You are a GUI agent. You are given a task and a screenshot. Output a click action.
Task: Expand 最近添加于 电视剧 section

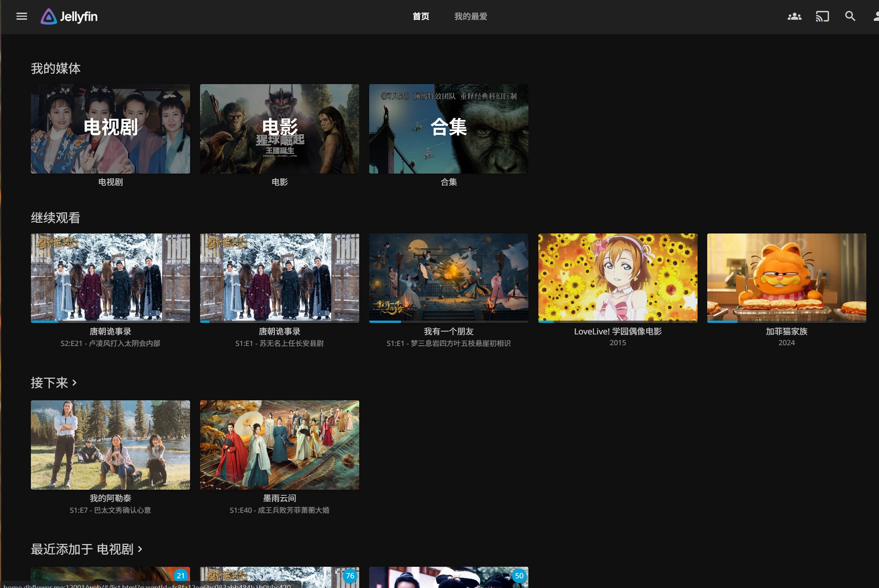pyautogui.click(x=87, y=549)
